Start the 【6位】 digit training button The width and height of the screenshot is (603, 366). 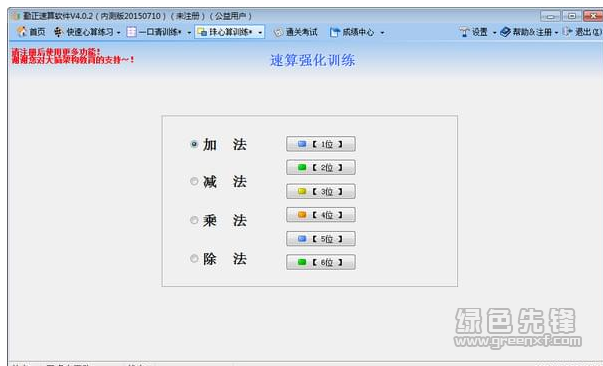pos(321,262)
